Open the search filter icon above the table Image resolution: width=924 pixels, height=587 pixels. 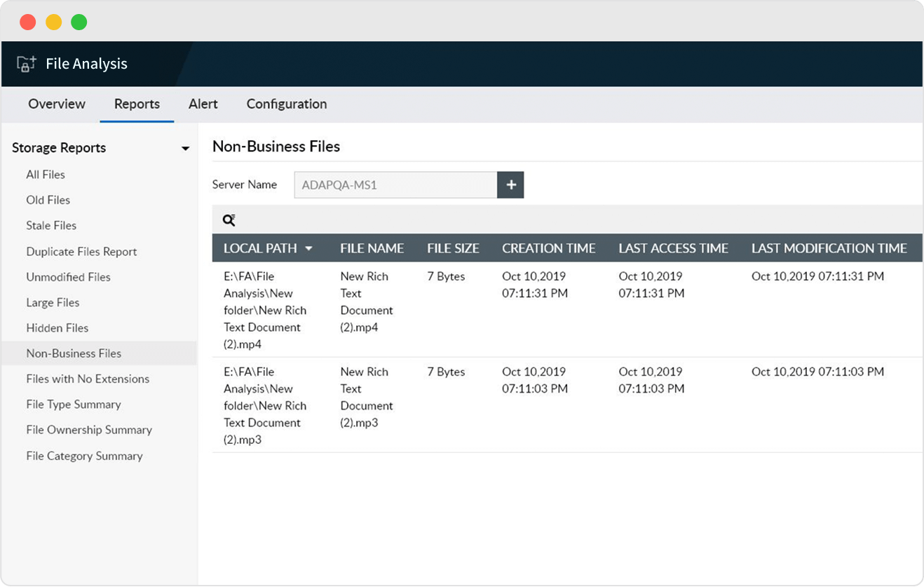(229, 220)
